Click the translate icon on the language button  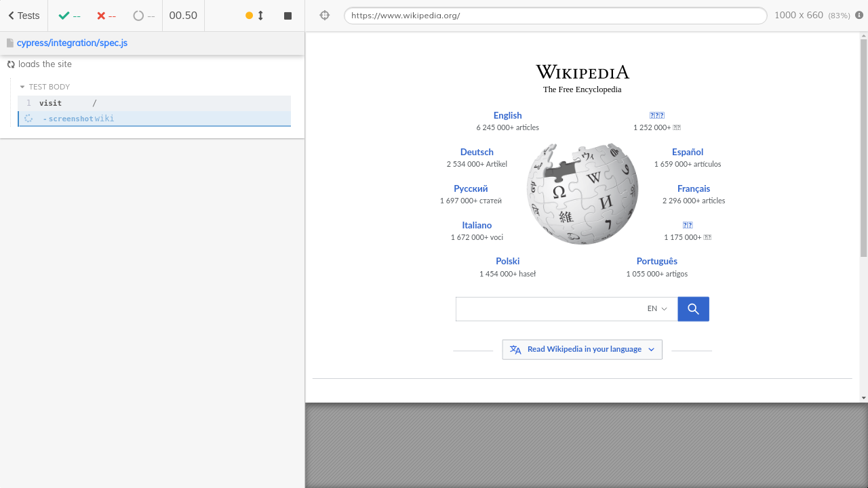click(515, 350)
